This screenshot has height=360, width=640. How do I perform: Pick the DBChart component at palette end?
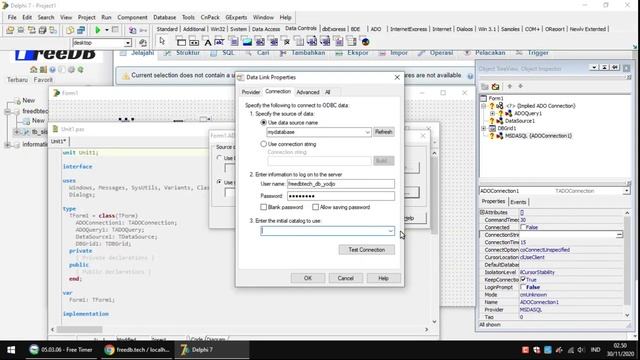tap(365, 42)
